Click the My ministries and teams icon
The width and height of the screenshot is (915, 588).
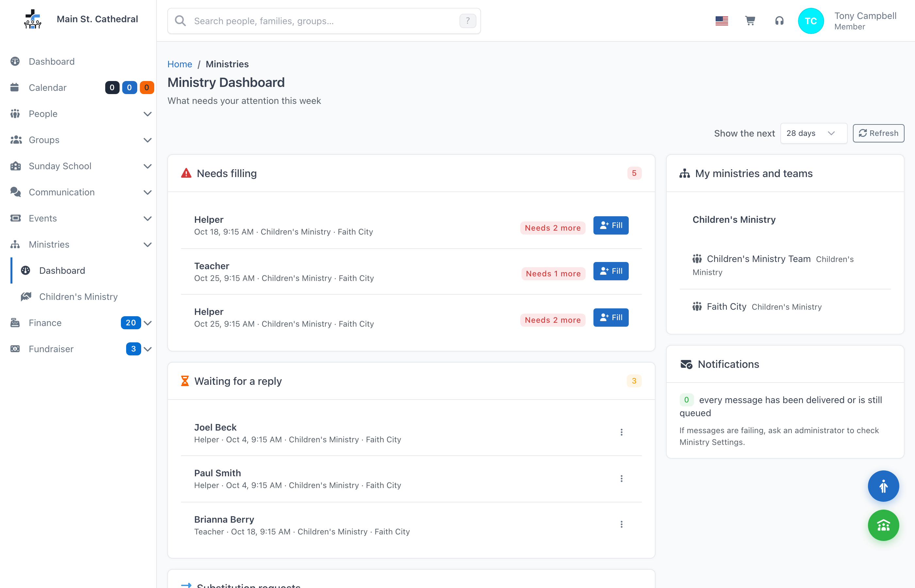(685, 173)
